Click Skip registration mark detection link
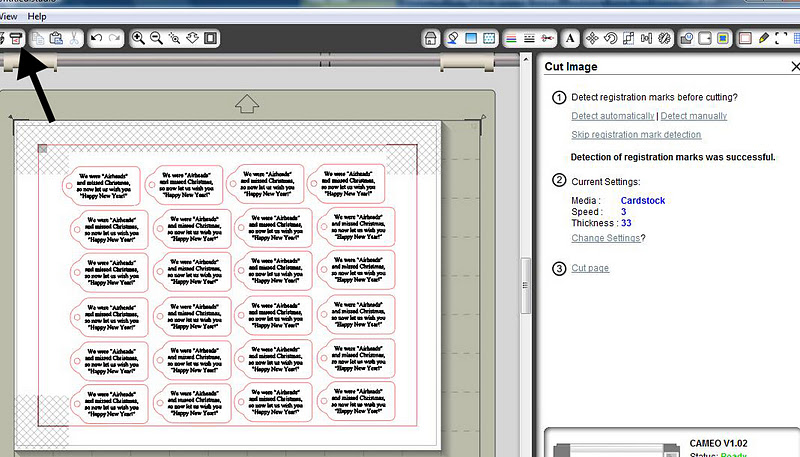 click(x=636, y=134)
